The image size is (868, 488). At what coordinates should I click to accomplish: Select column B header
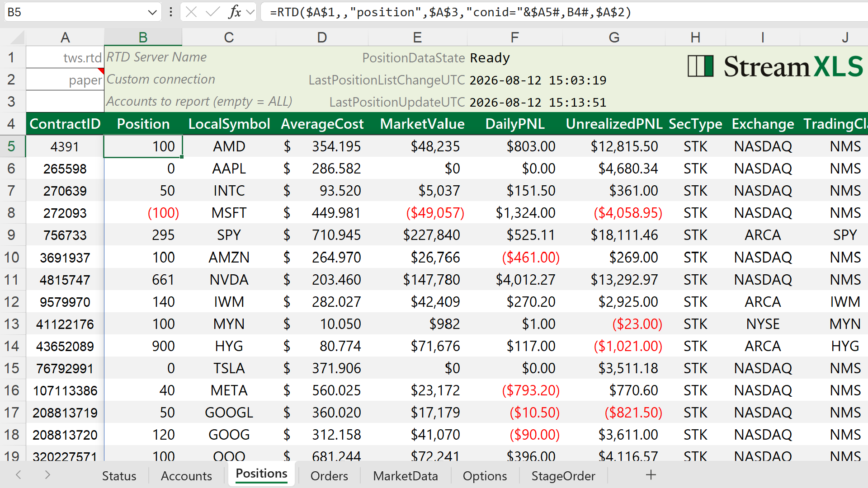click(x=143, y=38)
